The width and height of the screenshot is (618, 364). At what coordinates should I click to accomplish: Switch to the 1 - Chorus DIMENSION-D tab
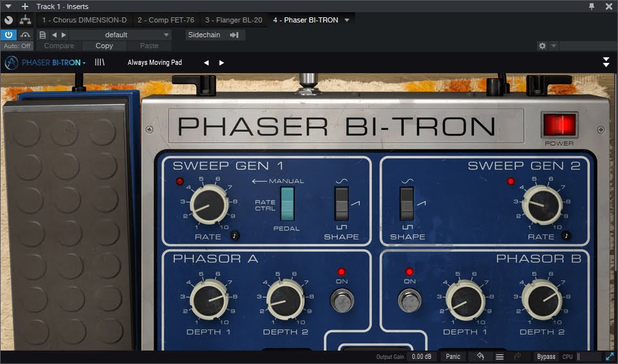[84, 20]
